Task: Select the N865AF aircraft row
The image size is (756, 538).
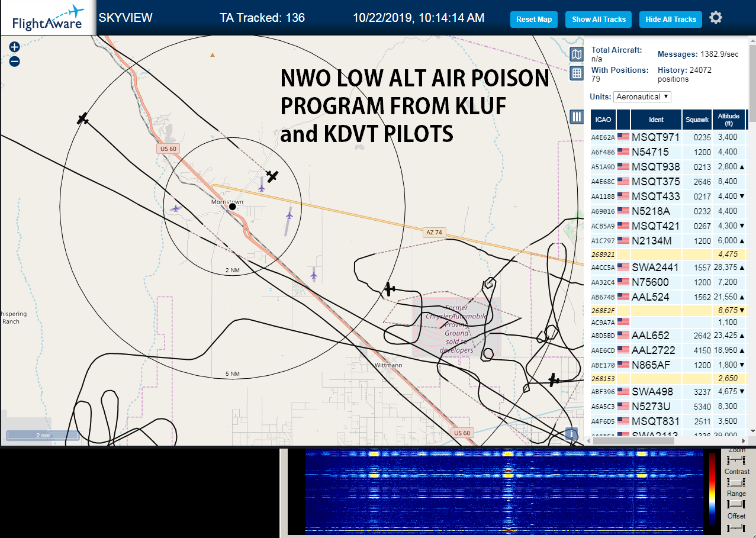Action: (x=669, y=365)
